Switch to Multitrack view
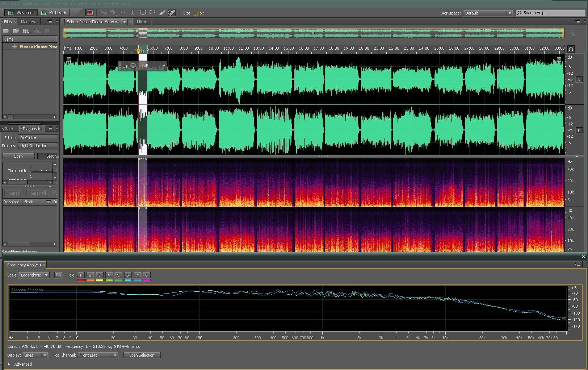The width and height of the screenshot is (588, 370). pyautogui.click(x=54, y=13)
